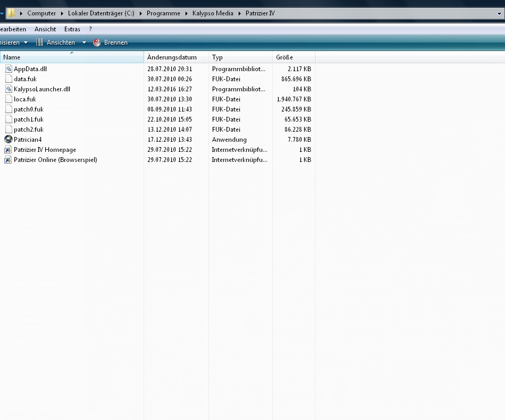This screenshot has width=505, height=420.
Task: Click the Patrician4 application icon
Action: click(9, 140)
